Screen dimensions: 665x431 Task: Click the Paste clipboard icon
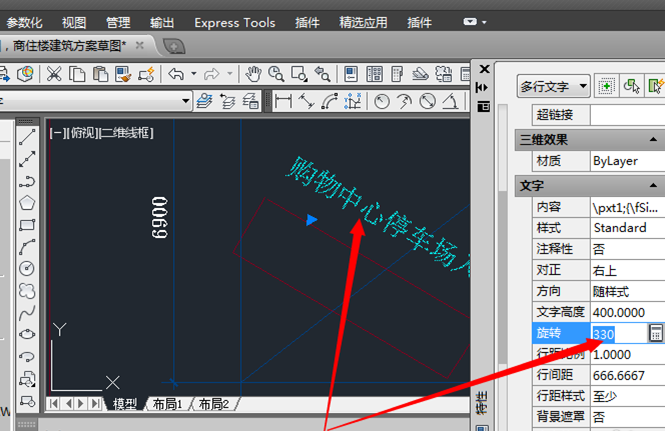(100, 74)
